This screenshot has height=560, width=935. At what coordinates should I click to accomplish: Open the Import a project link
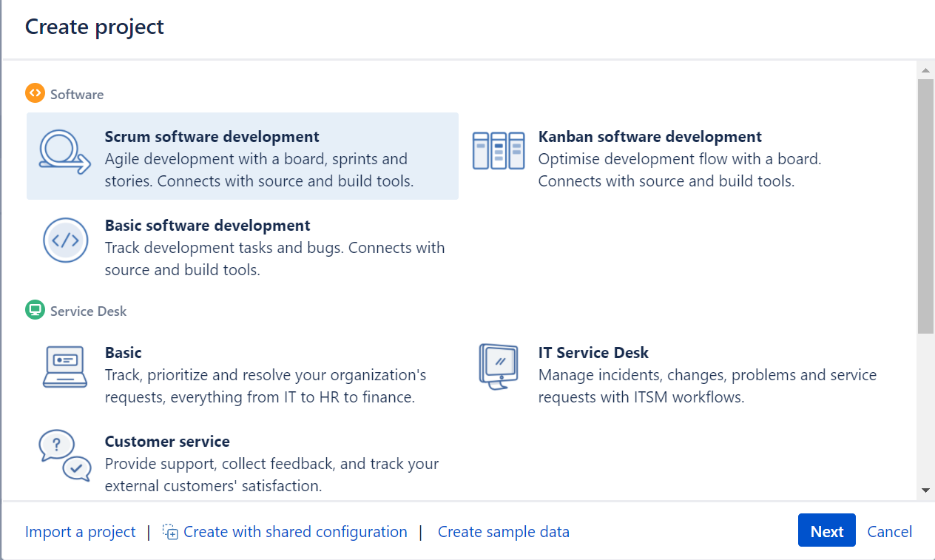tap(81, 532)
